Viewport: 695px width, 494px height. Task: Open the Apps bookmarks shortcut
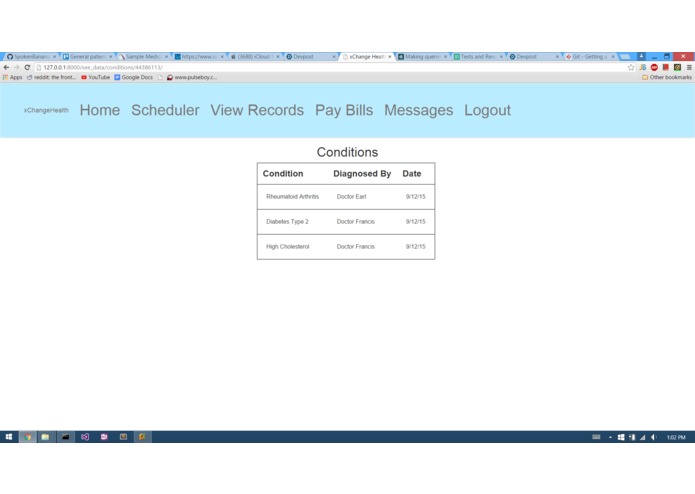tap(13, 77)
